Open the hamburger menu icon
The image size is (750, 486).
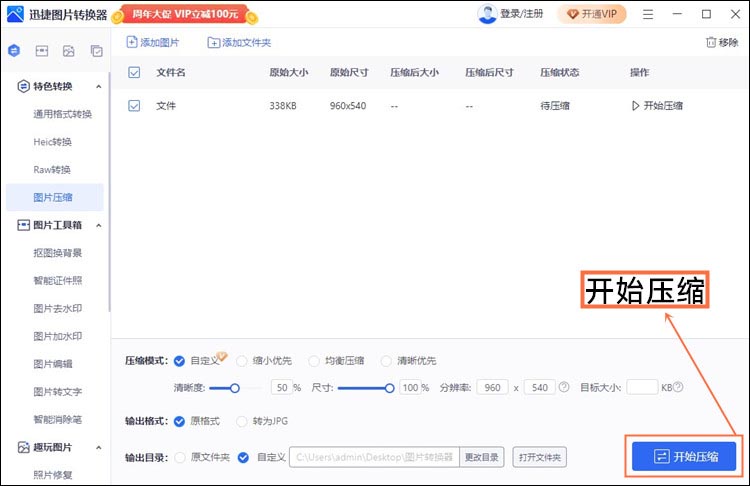[648, 14]
